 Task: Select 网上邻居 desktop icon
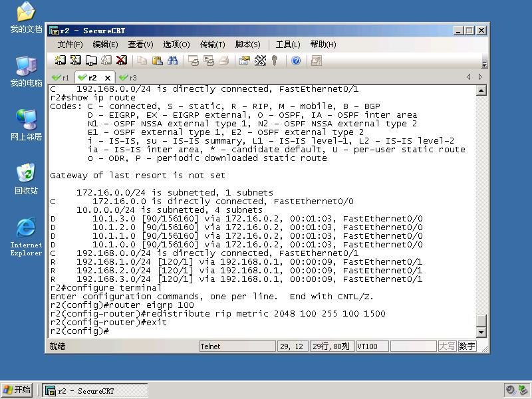coord(26,125)
